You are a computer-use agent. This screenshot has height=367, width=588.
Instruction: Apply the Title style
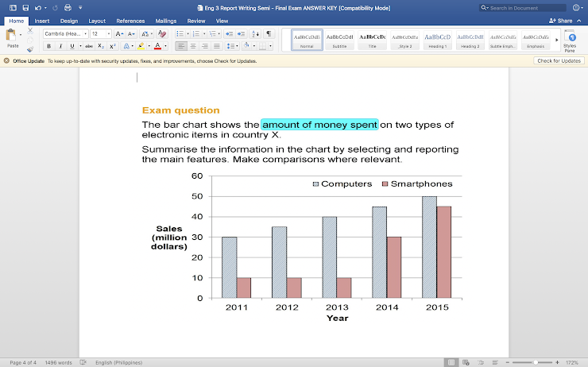[x=372, y=40]
